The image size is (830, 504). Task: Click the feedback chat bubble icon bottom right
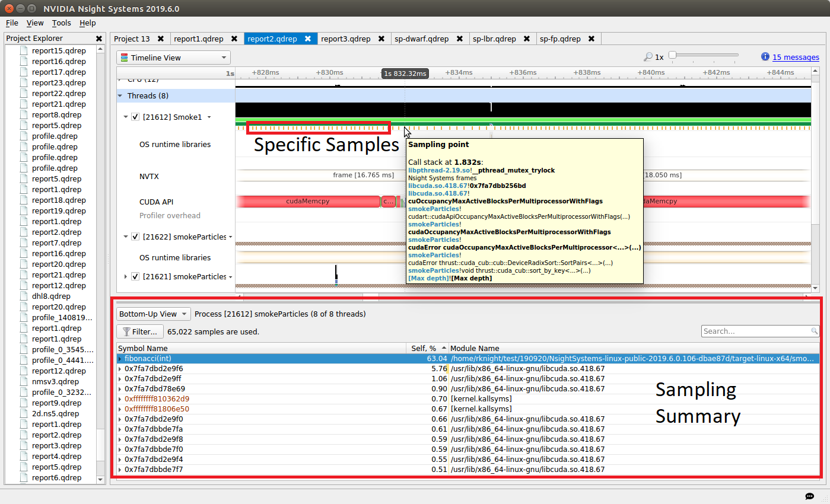pos(810,496)
